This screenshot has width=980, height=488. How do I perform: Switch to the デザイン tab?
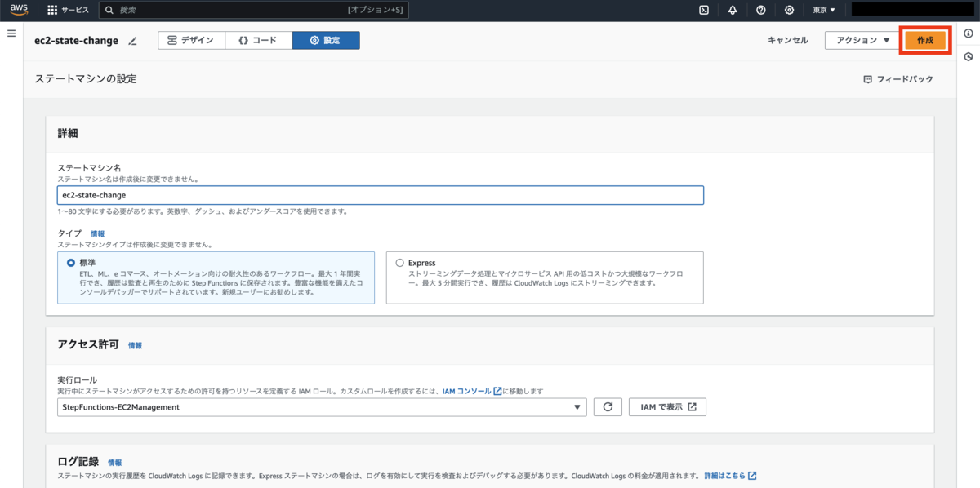[190, 40]
